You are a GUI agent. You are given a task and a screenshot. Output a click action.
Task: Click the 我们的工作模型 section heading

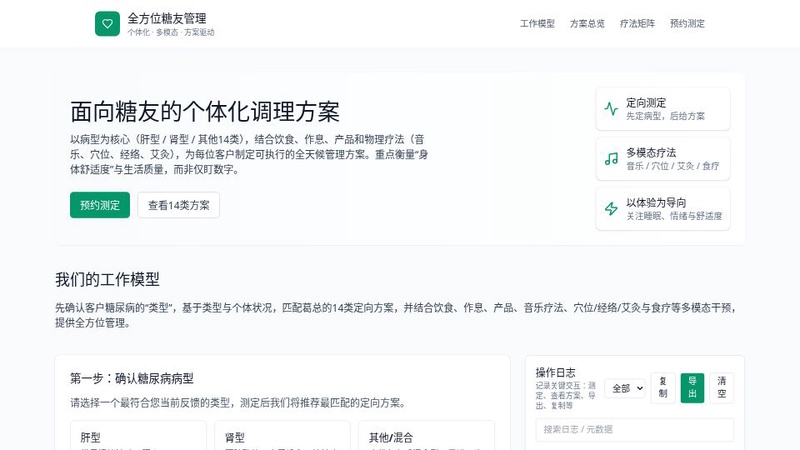click(107, 279)
